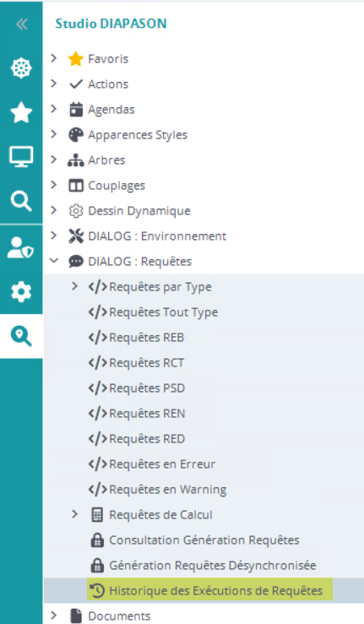Click the hierarchy icon beside Arbres
Viewport: 364px width, 624px height.
coord(76,160)
